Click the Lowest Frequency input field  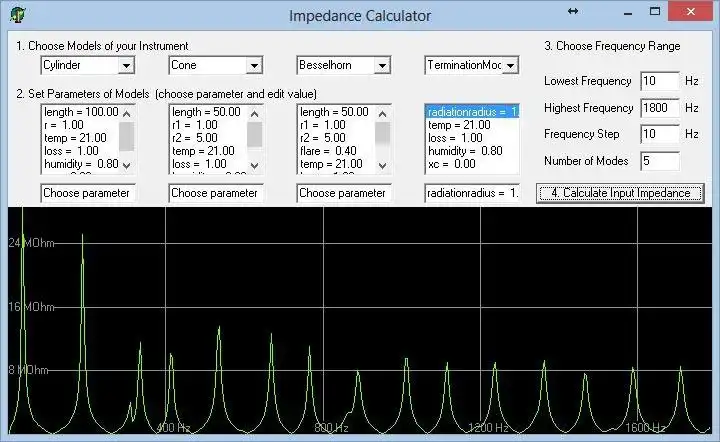[660, 81]
